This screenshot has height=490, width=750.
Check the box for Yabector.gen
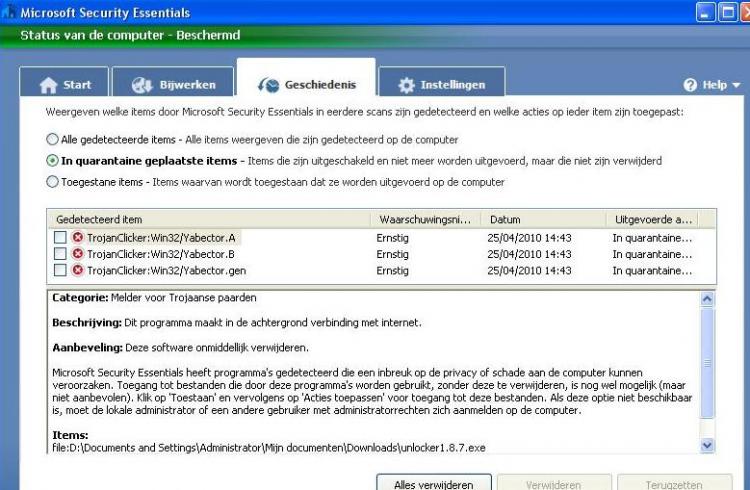[60, 270]
